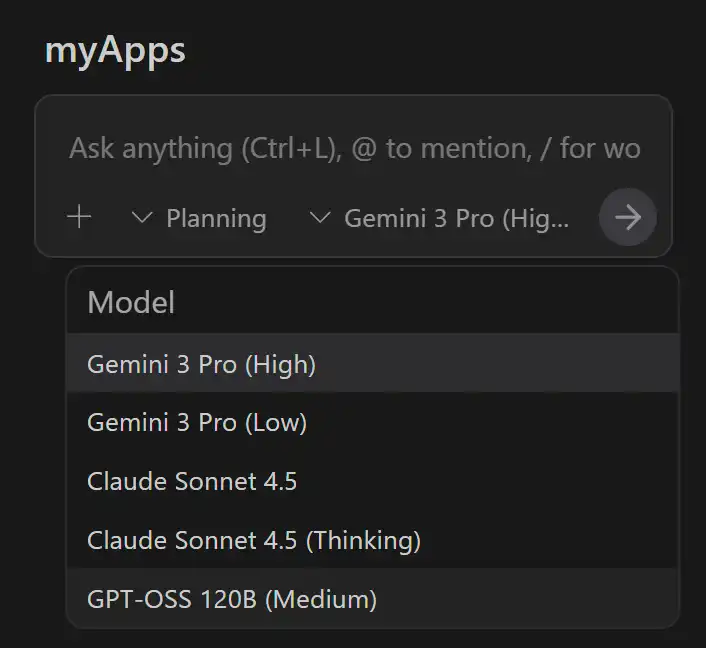
Task: Choose the Gemini 3 Pro (Low) model
Action: coord(197,423)
